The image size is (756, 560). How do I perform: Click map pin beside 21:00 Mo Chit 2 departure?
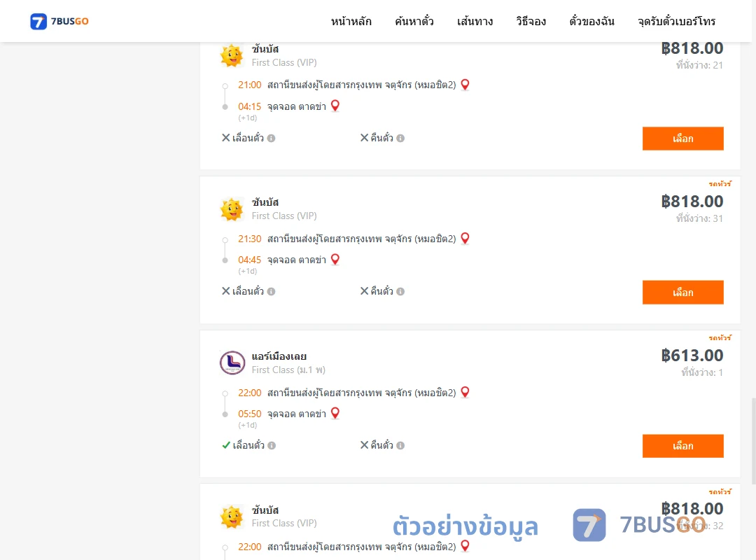tap(465, 85)
